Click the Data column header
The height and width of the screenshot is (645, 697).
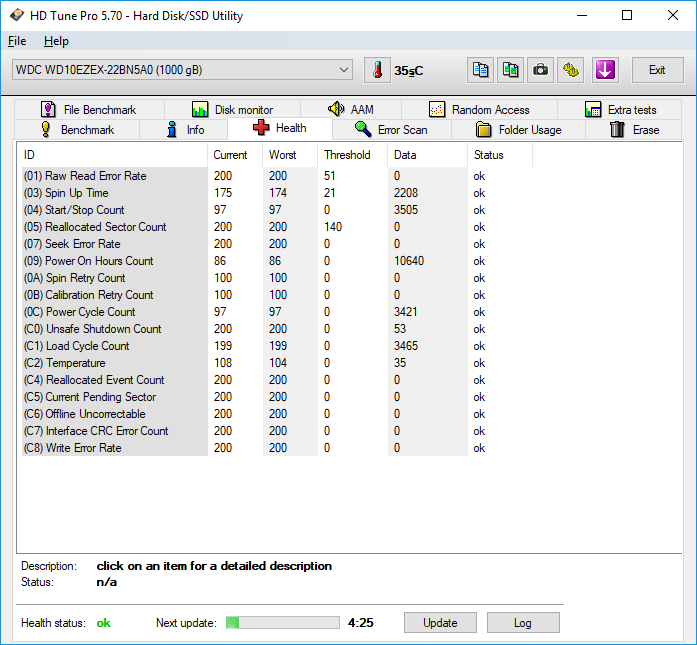coord(428,155)
